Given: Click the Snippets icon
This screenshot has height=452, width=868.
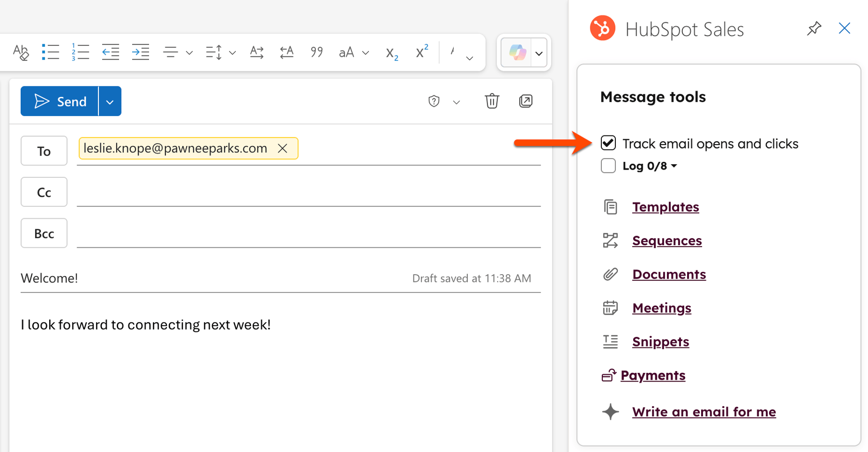Looking at the screenshot, I should [610, 341].
